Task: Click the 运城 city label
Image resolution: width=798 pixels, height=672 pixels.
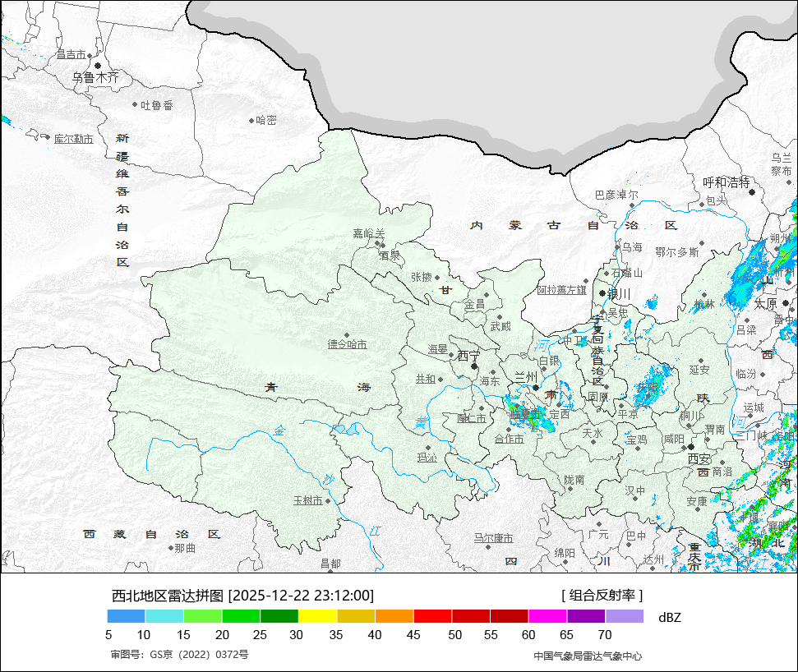Action: [x=754, y=407]
